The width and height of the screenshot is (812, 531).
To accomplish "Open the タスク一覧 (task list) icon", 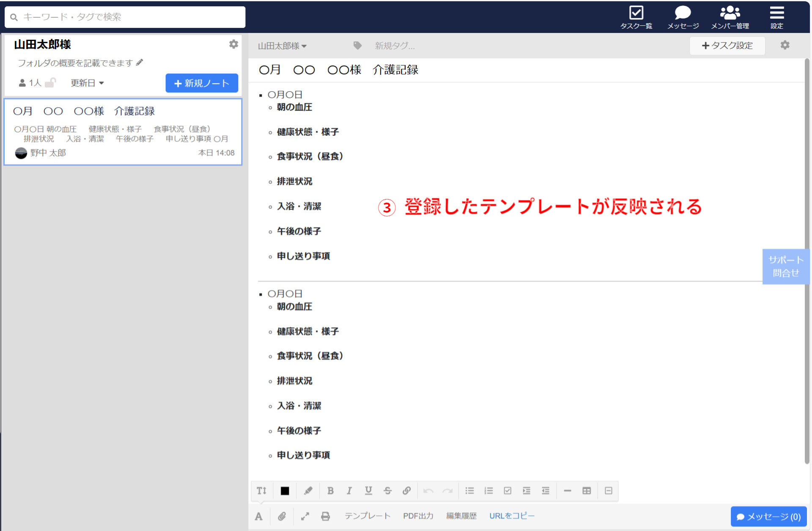I will 636,13.
